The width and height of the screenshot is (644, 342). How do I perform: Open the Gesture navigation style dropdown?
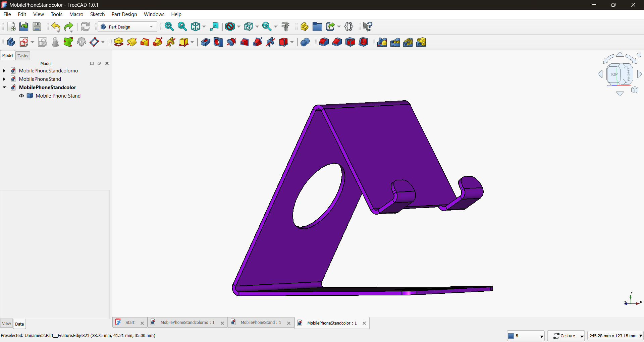(x=566, y=336)
